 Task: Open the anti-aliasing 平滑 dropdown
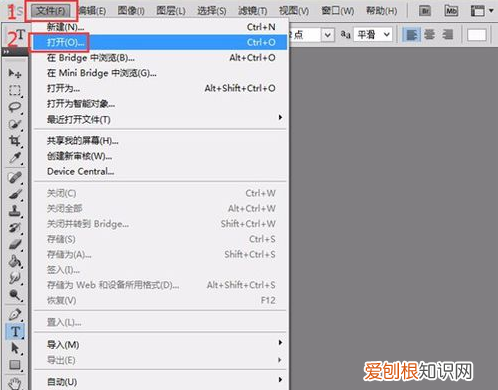pos(373,35)
